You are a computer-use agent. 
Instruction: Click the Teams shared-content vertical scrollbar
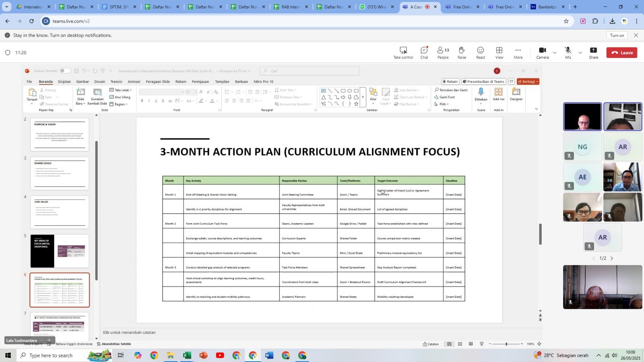[x=541, y=234]
